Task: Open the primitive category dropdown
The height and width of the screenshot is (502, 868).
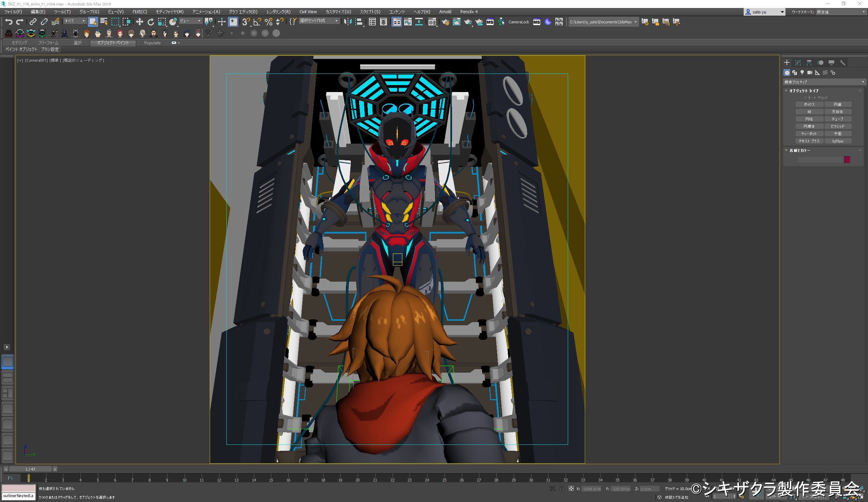Action: (x=824, y=82)
